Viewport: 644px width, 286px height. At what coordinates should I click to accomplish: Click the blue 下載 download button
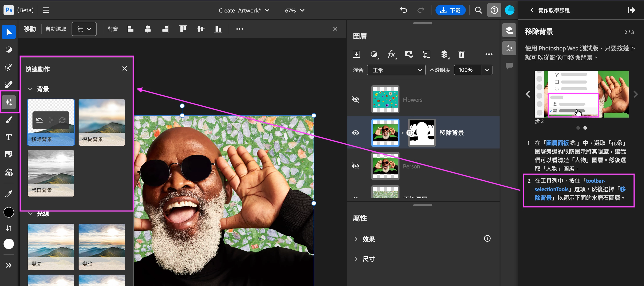pos(450,10)
